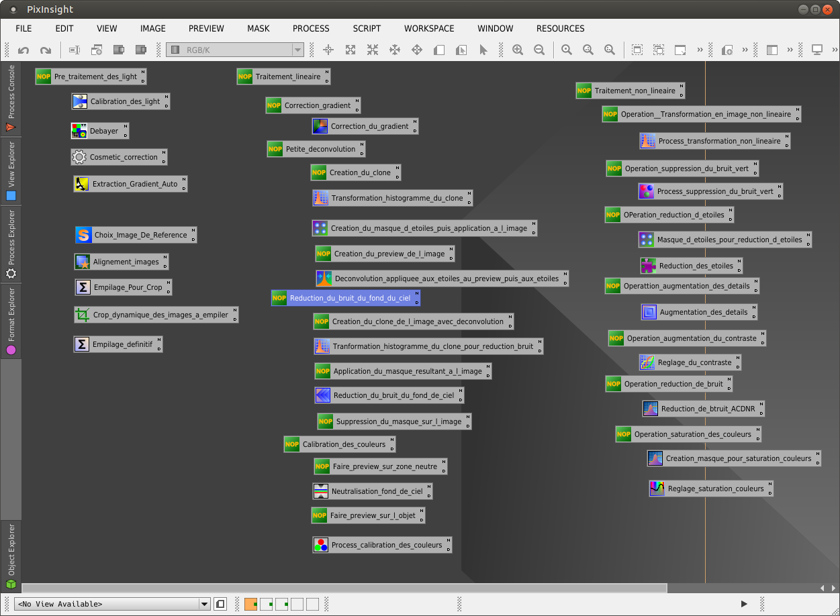The height and width of the screenshot is (616, 840).
Task: Open the RGB/K channel dropdown
Action: pos(297,50)
